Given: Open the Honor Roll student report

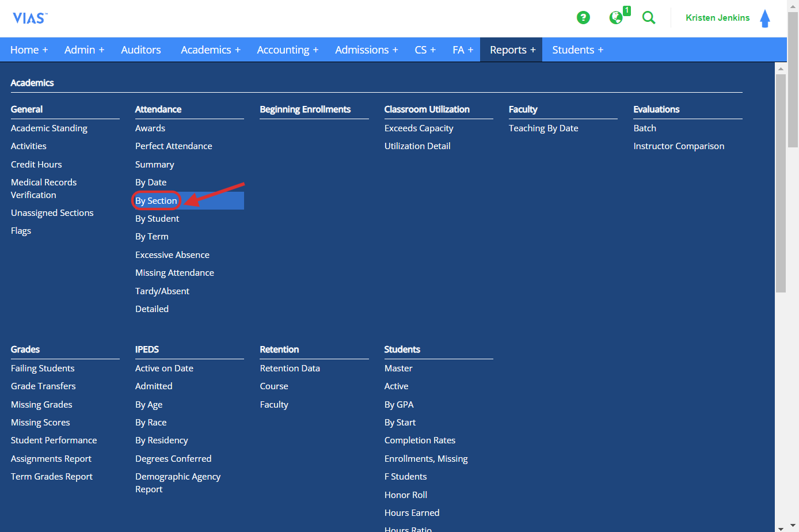Looking at the screenshot, I should (406, 495).
